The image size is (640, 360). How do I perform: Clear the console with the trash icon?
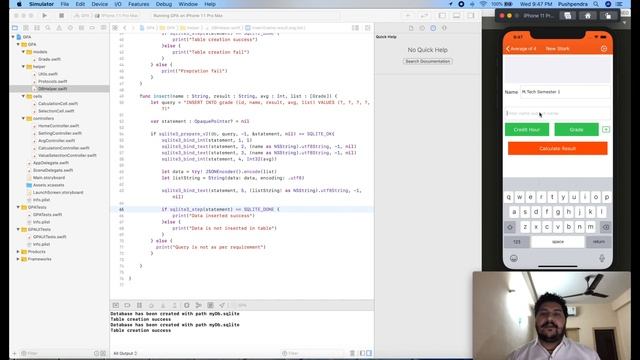(x=352, y=353)
